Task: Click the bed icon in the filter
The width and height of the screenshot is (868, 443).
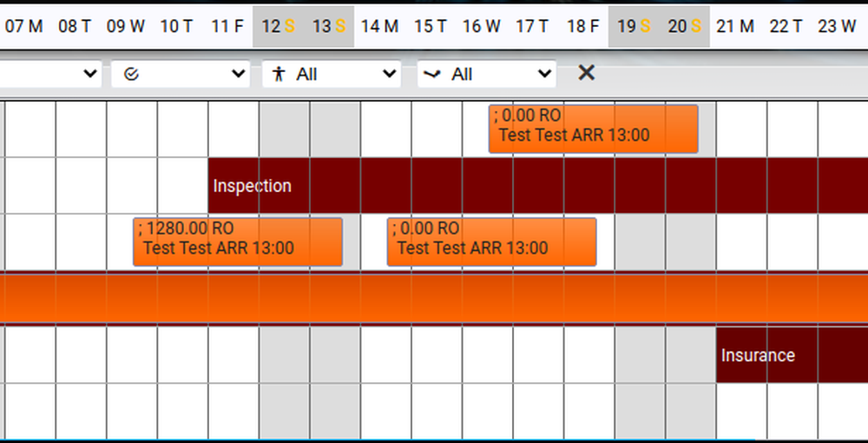Action: click(431, 74)
